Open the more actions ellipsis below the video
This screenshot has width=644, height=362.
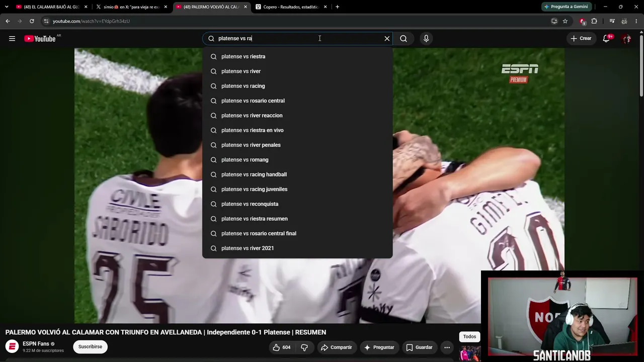[447, 347]
